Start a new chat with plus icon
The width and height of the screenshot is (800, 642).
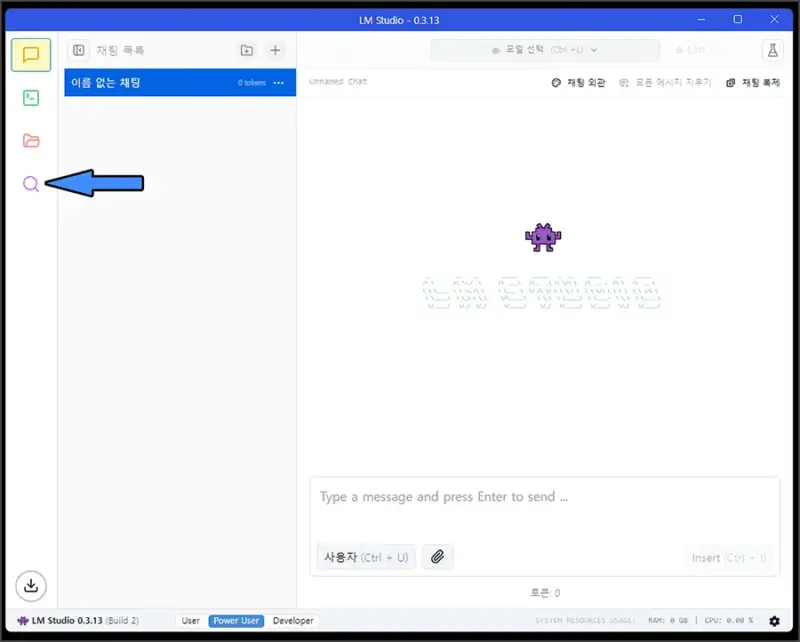coord(275,50)
